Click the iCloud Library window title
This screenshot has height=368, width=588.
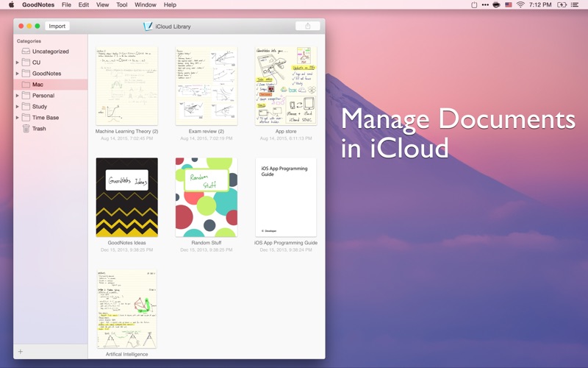[173, 26]
